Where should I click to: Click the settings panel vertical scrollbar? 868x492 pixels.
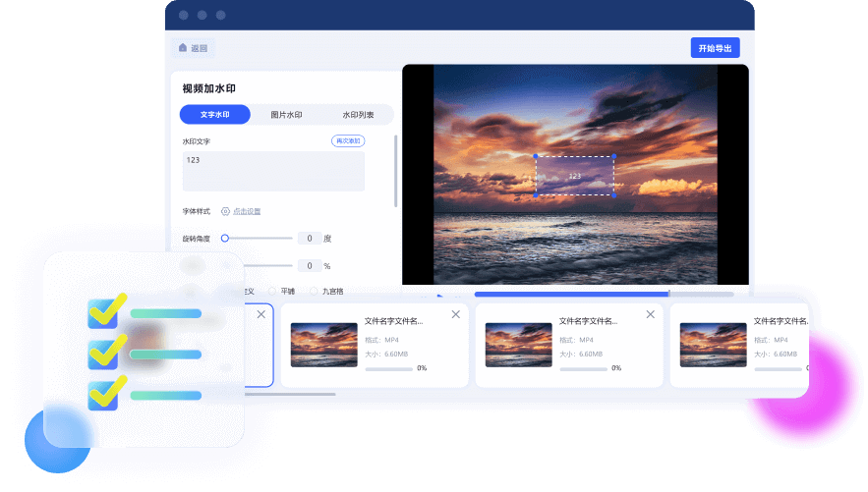tap(395, 171)
